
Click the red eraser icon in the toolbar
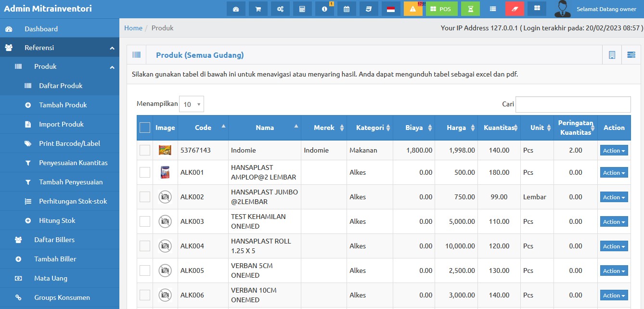(515, 8)
